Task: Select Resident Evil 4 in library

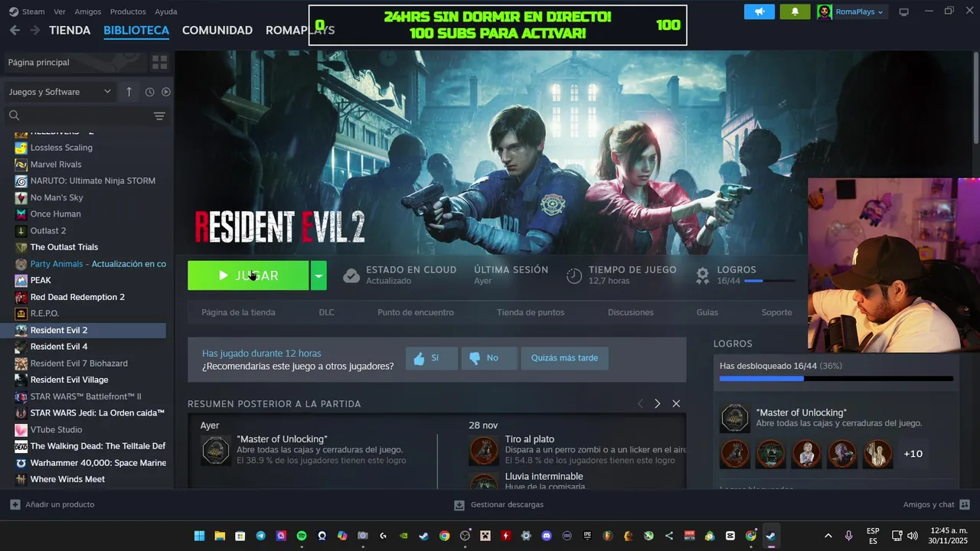Action: pyautogui.click(x=59, y=347)
